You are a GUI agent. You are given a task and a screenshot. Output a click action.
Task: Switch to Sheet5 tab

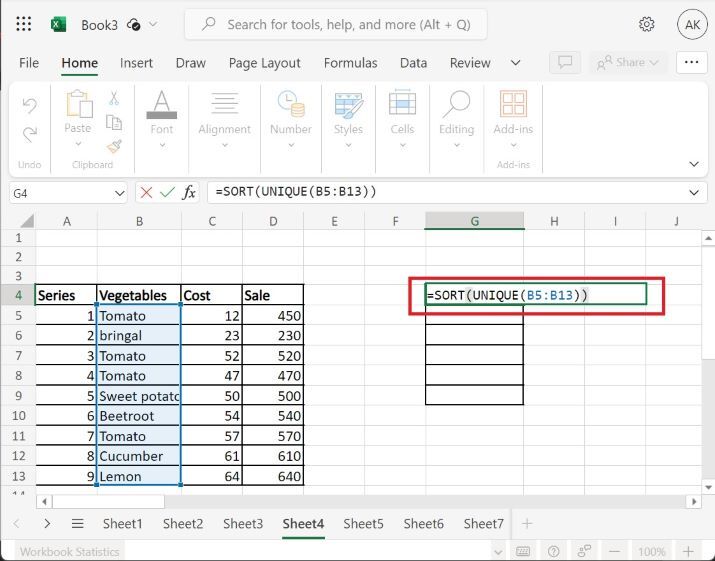tap(363, 524)
